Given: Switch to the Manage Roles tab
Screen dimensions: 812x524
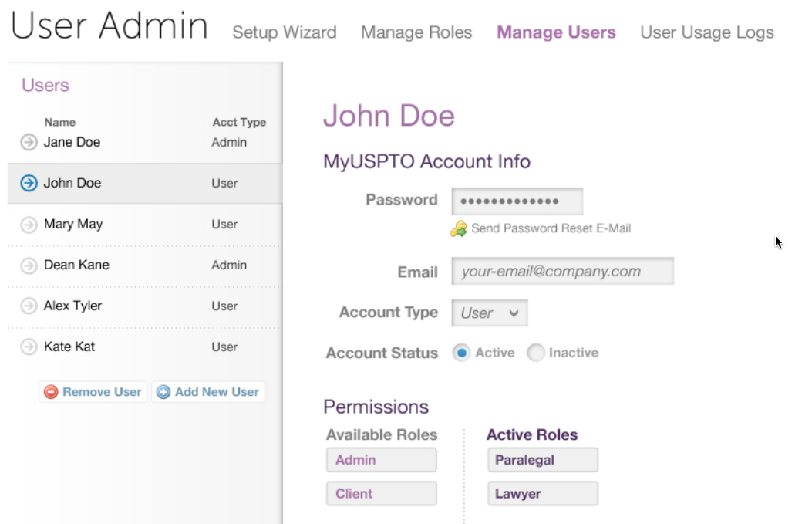Looking at the screenshot, I should [416, 32].
